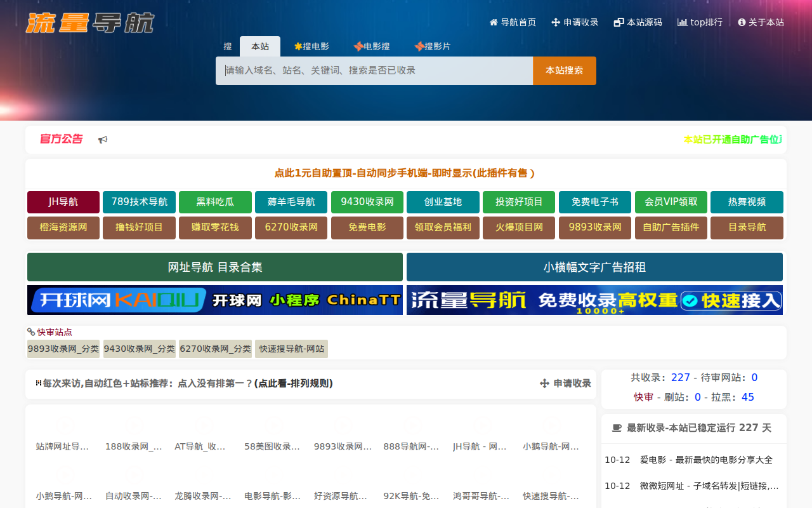812x508 pixels.
Task: Open the dark red JH导航 tile
Action: click(63, 202)
